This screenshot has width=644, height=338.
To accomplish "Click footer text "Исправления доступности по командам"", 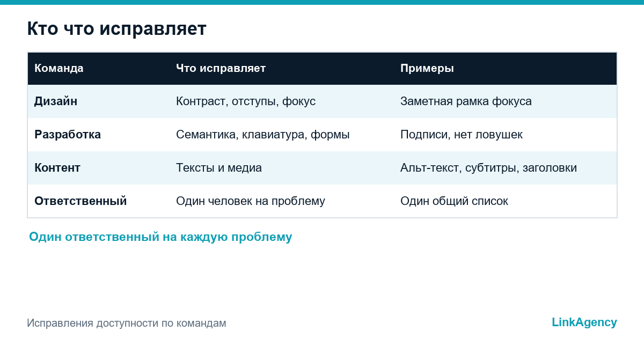I will point(127,324).
